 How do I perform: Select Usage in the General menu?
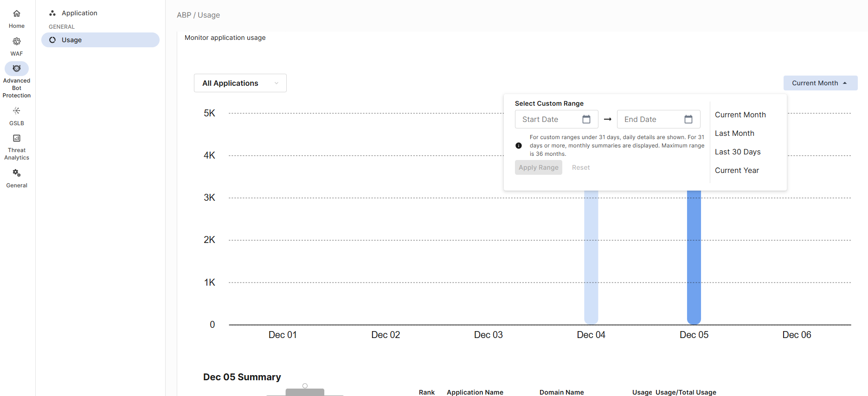tap(100, 40)
